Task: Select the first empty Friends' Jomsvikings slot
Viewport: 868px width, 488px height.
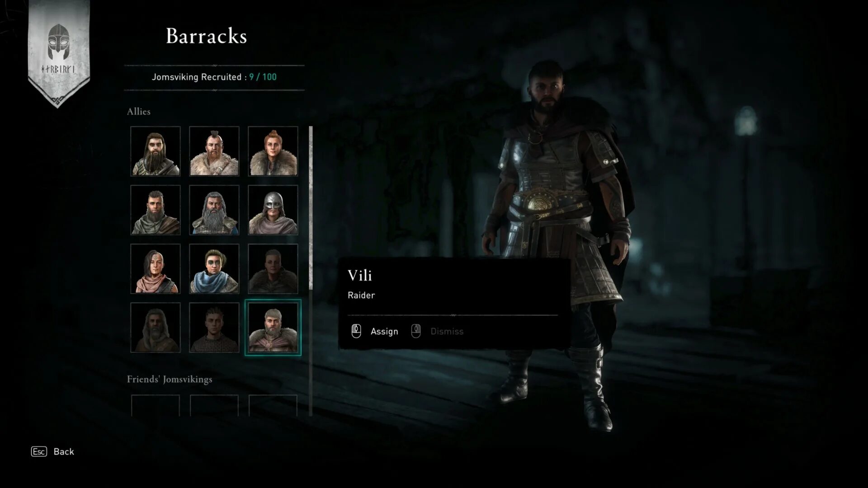Action: pos(156,406)
